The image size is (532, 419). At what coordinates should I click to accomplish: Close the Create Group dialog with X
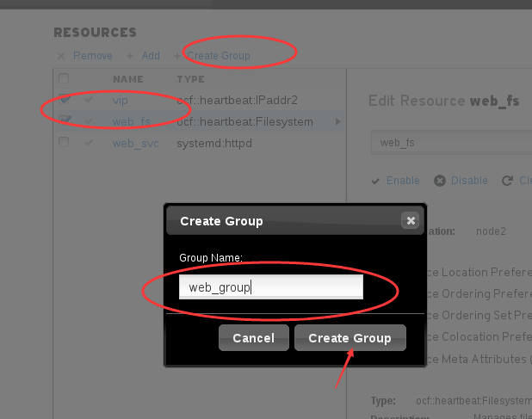click(411, 221)
